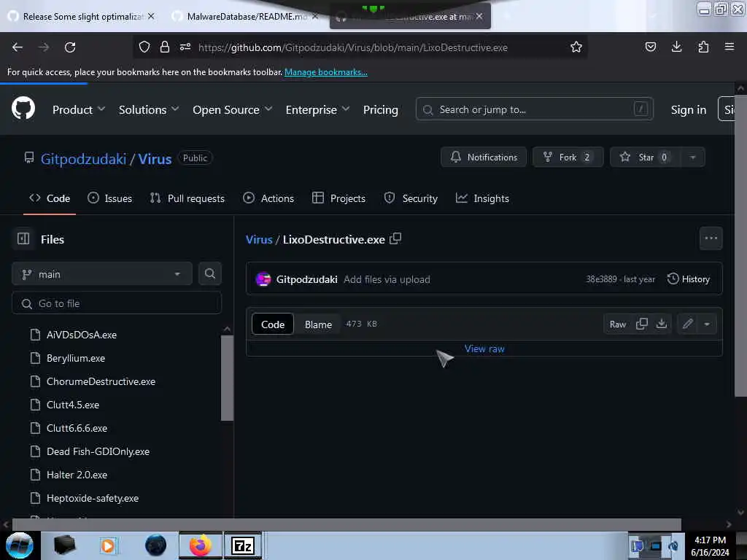Image resolution: width=747 pixels, height=560 pixels.
Task: Switch to the Blame view toggle
Action: [x=318, y=324]
